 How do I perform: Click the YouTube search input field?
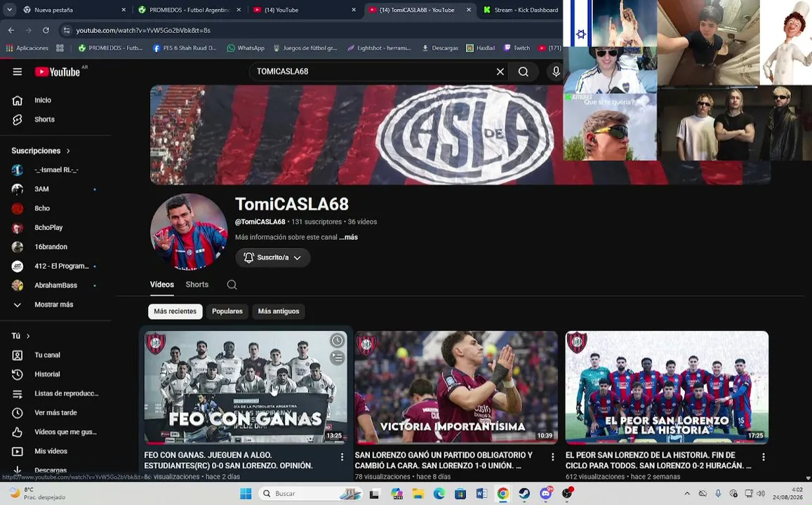[x=373, y=72]
